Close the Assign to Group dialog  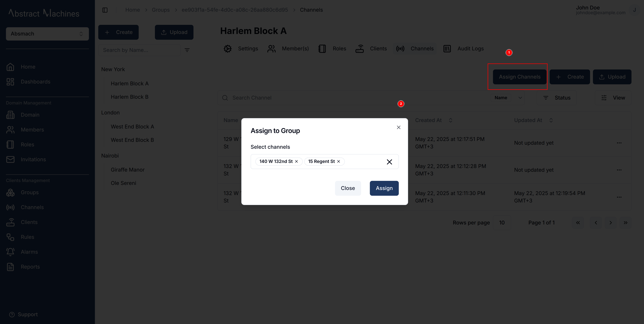(398, 127)
